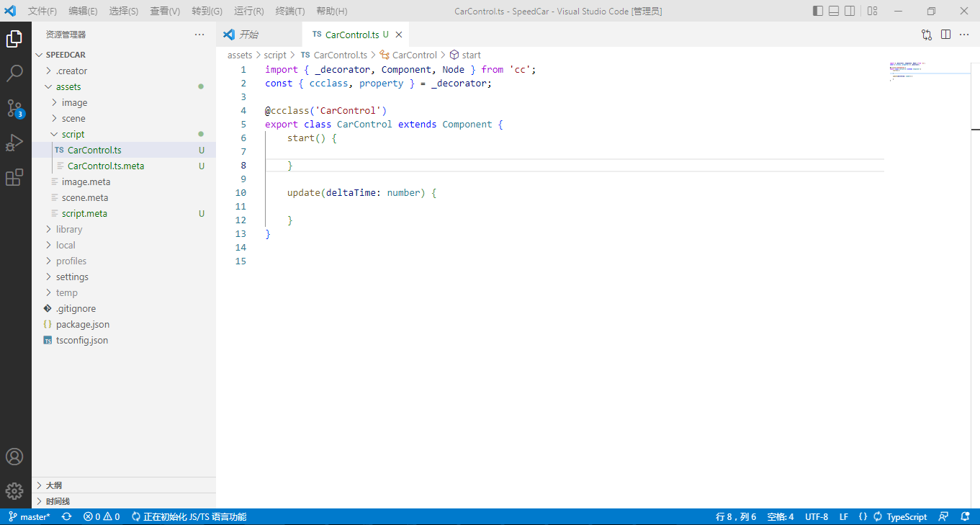This screenshot has width=980, height=525.
Task: Open the 选择(S) menu
Action: pos(124,11)
